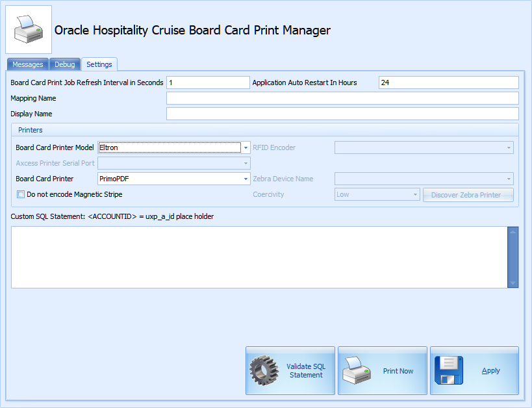Enable the Do not encode Magnetic Stripe checkbox

tap(20, 194)
